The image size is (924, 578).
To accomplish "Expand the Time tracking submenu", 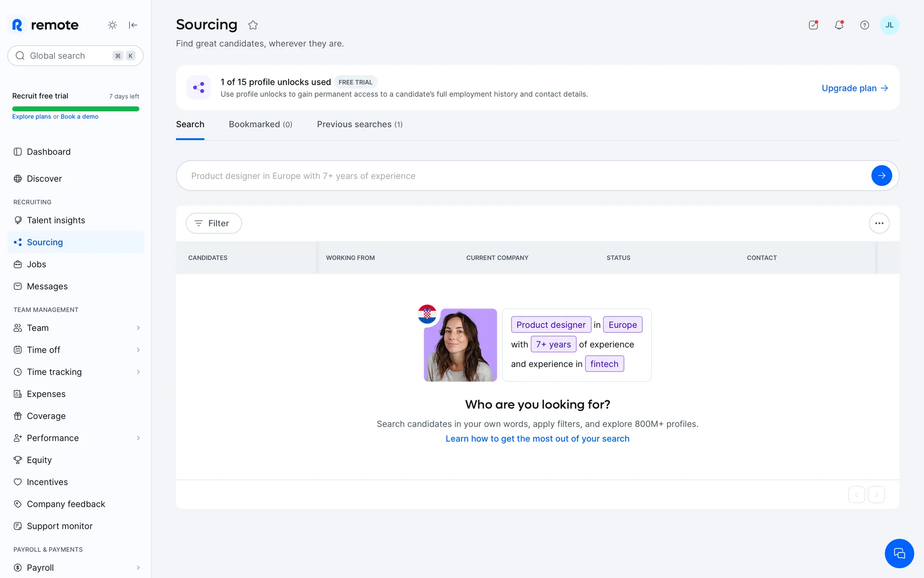I will (x=138, y=372).
